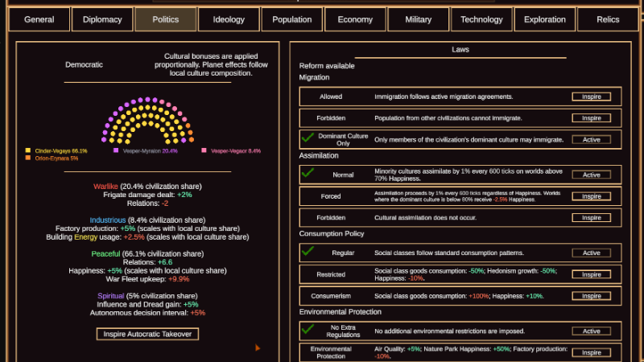Inspire the Forced assimilation law

click(x=592, y=196)
